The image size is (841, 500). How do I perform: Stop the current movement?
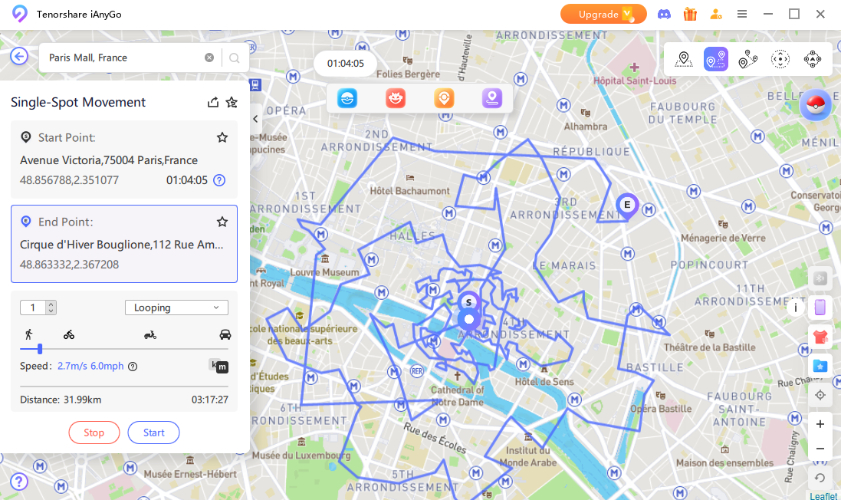click(x=94, y=432)
